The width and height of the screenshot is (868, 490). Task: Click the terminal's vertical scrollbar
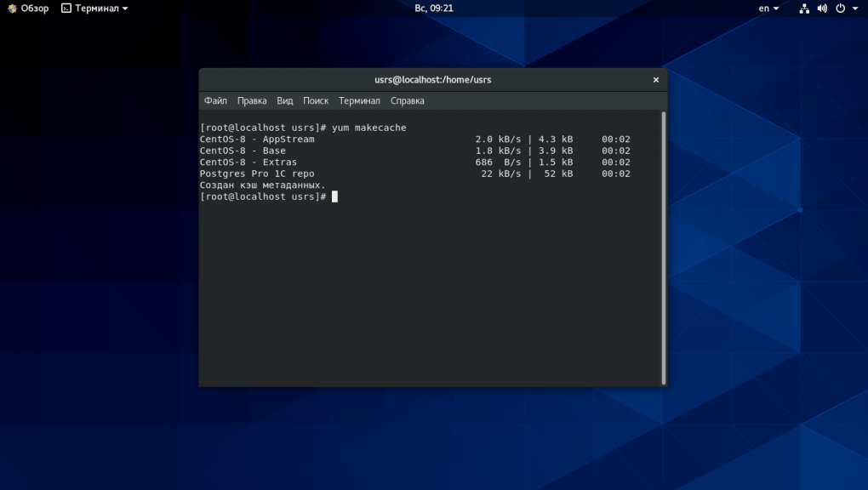click(x=663, y=247)
